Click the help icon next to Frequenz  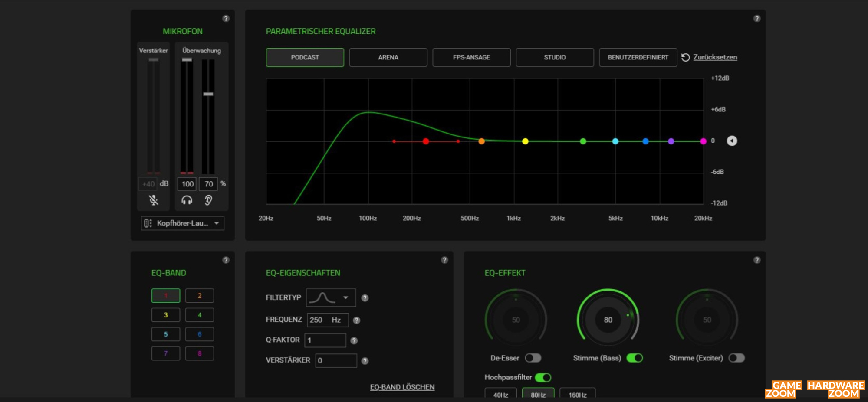pyautogui.click(x=357, y=320)
